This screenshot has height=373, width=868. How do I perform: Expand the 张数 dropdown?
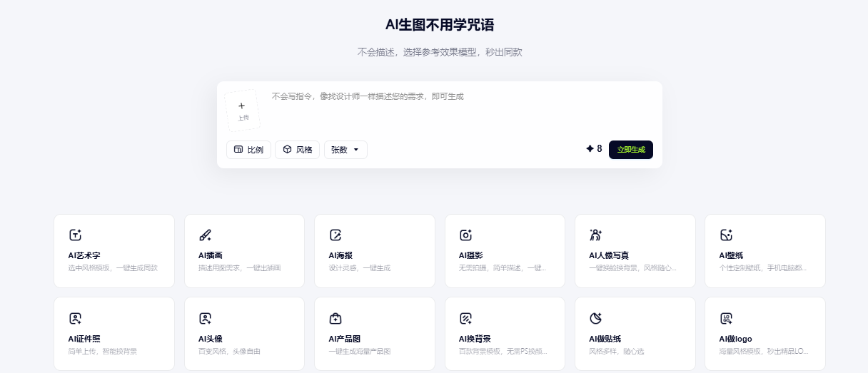pyautogui.click(x=345, y=150)
